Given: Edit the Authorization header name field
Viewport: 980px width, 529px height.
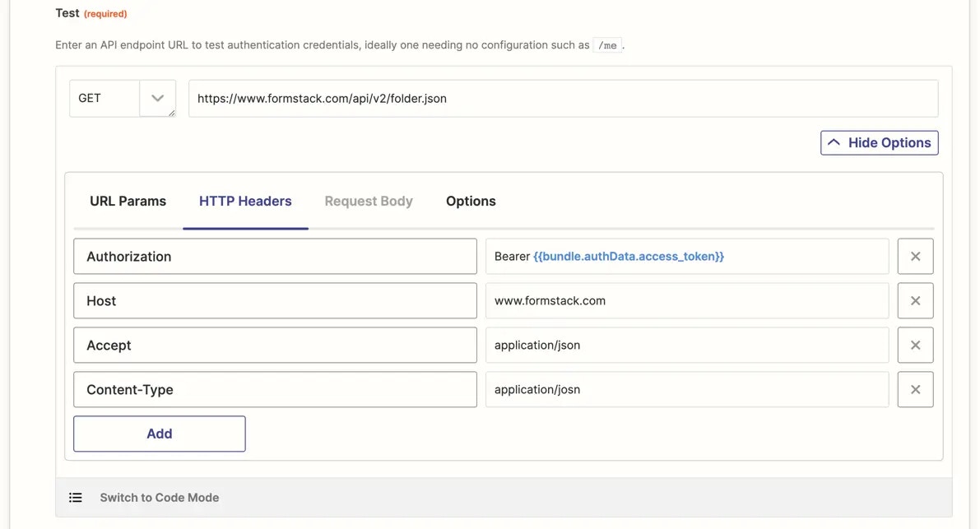Looking at the screenshot, I should coord(275,256).
